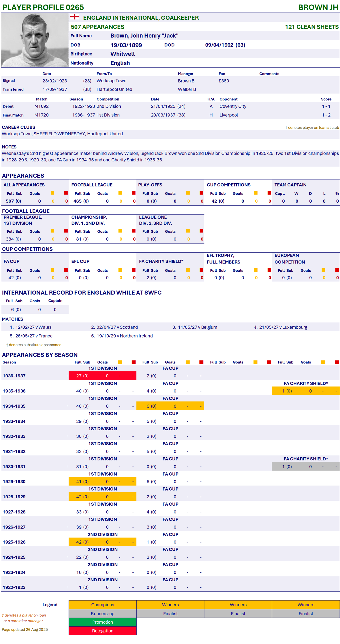Screen dimensions: 340x644
Task: Click the red card icon under Football League
Action: coord(134,193)
